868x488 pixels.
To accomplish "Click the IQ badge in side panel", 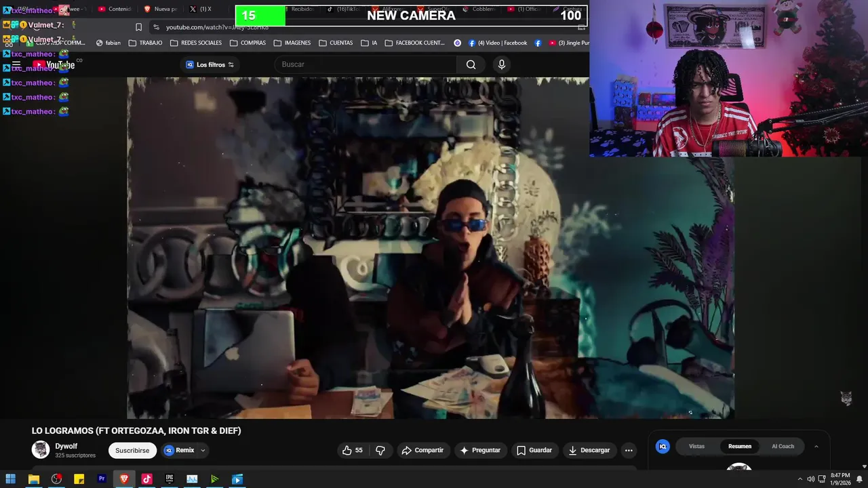I will [x=663, y=446].
